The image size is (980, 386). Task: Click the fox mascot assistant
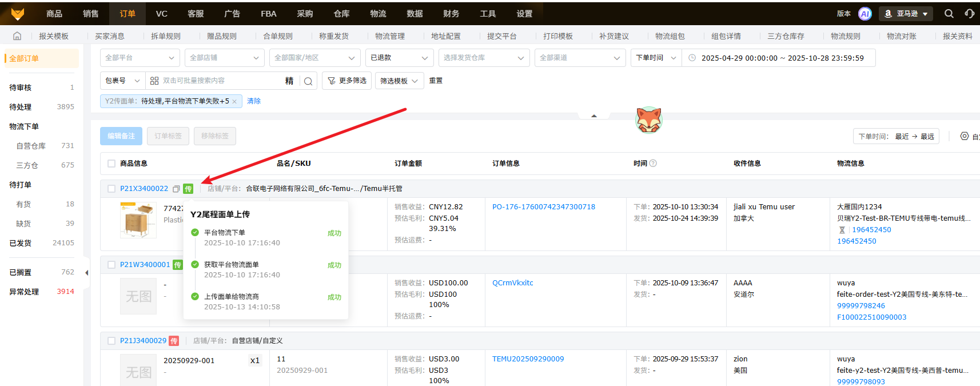point(649,120)
